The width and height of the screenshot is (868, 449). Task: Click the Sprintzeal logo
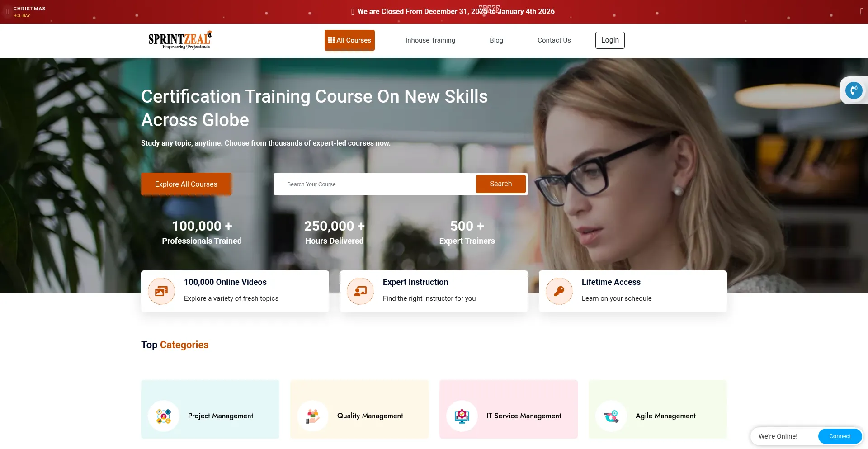pyautogui.click(x=180, y=40)
